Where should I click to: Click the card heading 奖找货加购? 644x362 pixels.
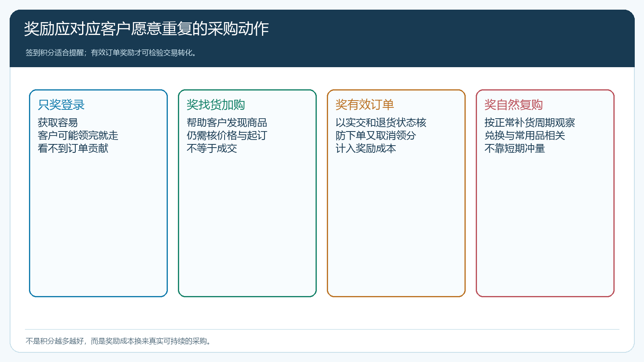point(216,105)
